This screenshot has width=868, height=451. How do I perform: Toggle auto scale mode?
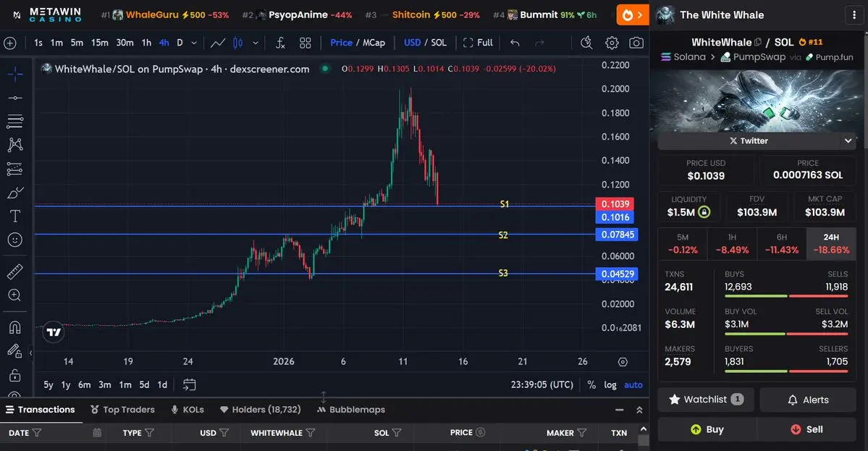point(633,384)
